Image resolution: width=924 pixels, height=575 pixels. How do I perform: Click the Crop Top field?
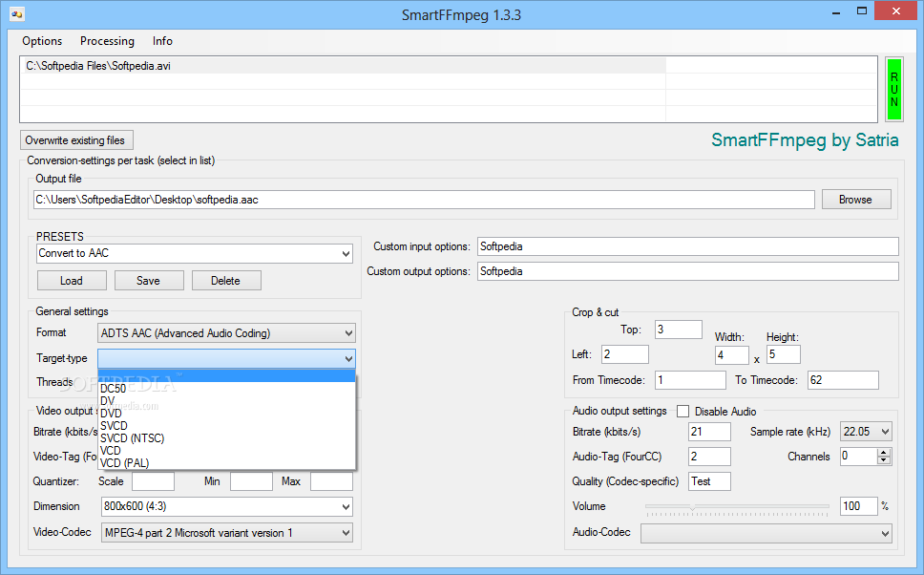tap(679, 330)
